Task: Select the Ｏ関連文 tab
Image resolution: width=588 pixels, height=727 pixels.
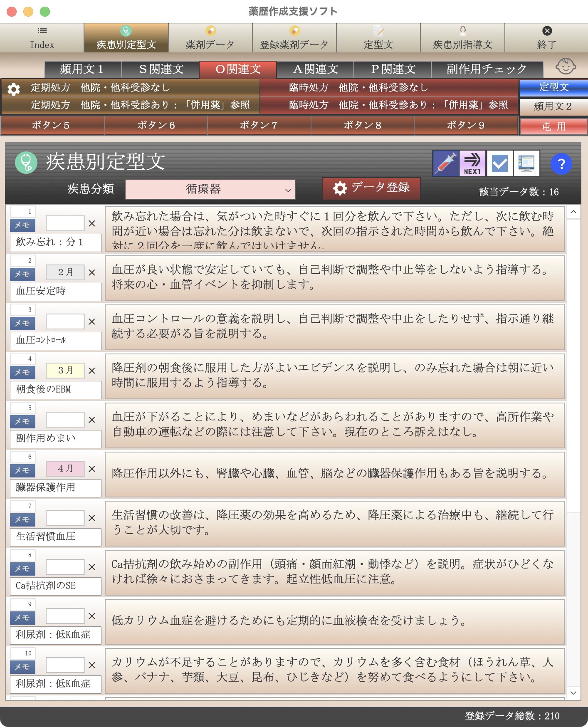Action: click(x=238, y=69)
